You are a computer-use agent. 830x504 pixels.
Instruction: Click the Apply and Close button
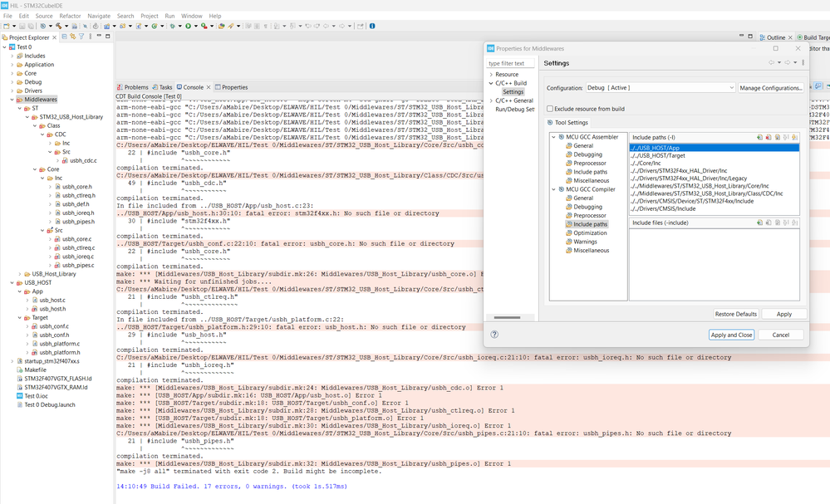tap(731, 335)
